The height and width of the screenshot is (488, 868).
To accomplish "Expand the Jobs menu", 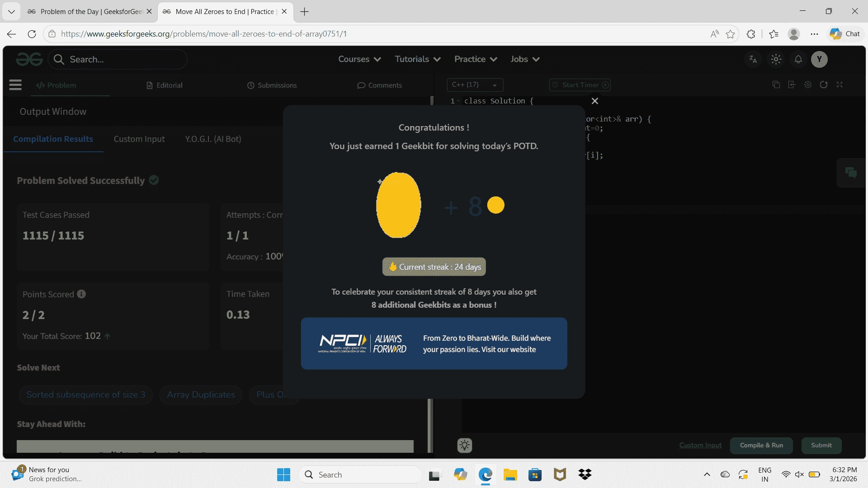I will (525, 59).
